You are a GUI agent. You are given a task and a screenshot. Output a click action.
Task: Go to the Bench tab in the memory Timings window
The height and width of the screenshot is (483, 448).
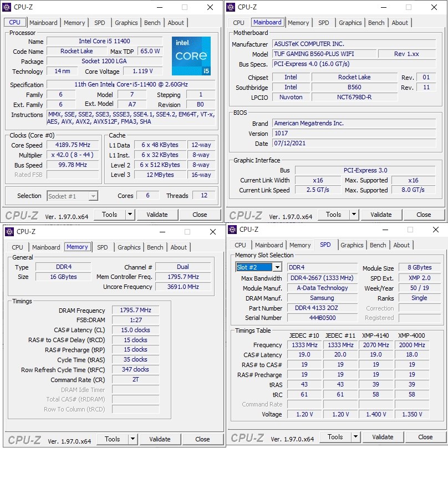pos(155,247)
